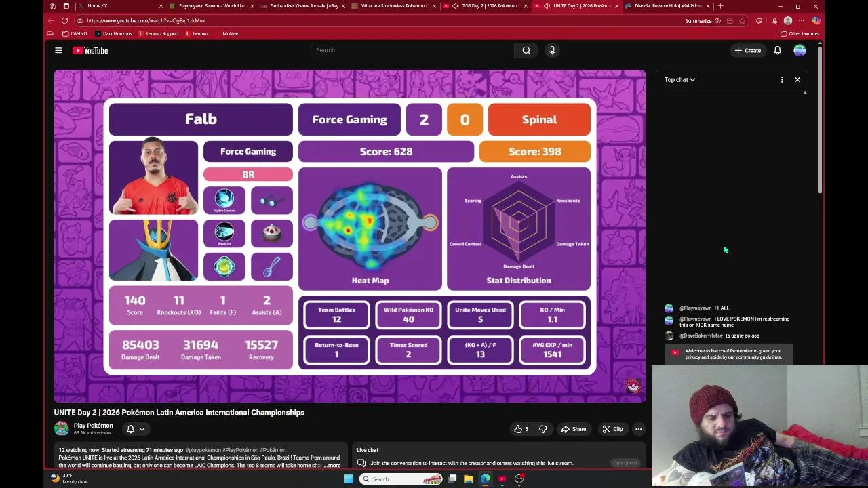Start voice search with microphone icon
The height and width of the screenshot is (488, 868).
click(552, 50)
